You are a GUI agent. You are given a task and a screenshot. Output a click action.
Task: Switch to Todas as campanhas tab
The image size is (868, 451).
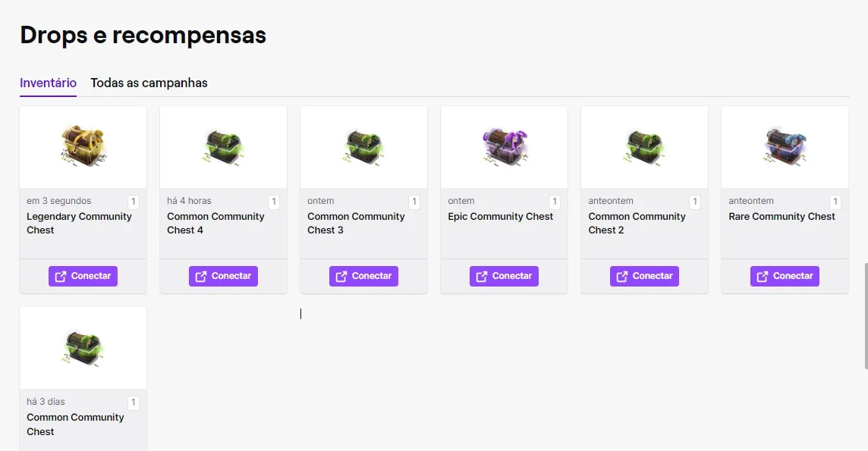pos(149,83)
